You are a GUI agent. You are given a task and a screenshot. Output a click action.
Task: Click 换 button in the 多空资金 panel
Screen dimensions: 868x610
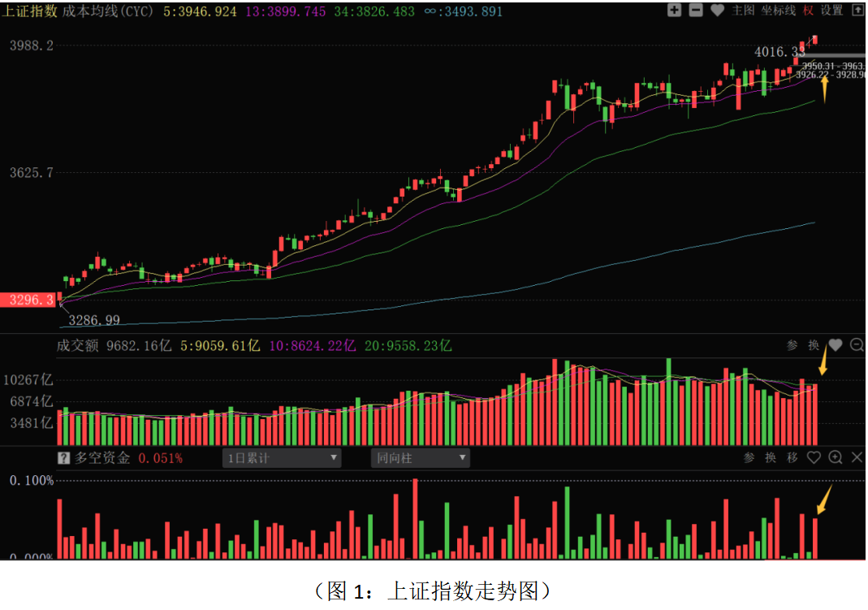[771, 458]
